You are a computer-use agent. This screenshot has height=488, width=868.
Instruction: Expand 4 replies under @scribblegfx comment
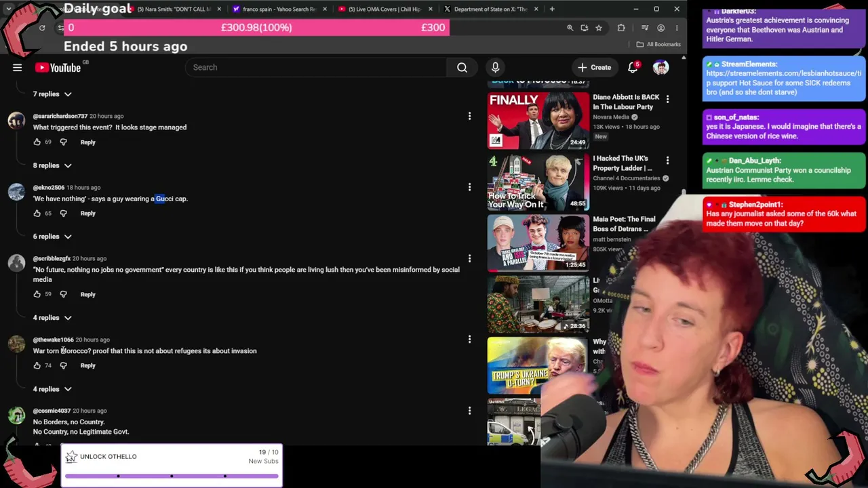coord(52,318)
